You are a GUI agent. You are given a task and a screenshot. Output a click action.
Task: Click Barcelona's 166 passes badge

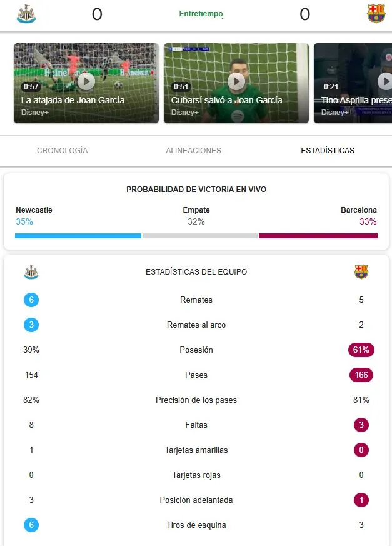click(361, 375)
